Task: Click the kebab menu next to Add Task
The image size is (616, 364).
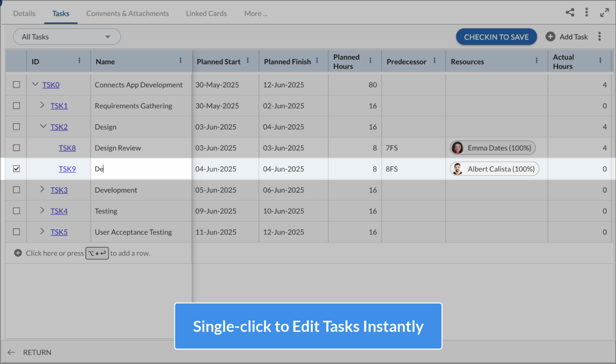Action: (599, 36)
